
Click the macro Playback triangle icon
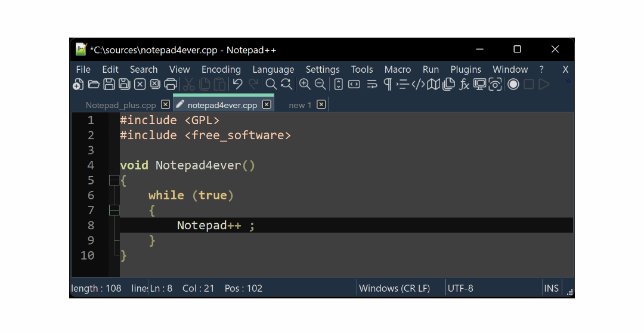pyautogui.click(x=544, y=84)
